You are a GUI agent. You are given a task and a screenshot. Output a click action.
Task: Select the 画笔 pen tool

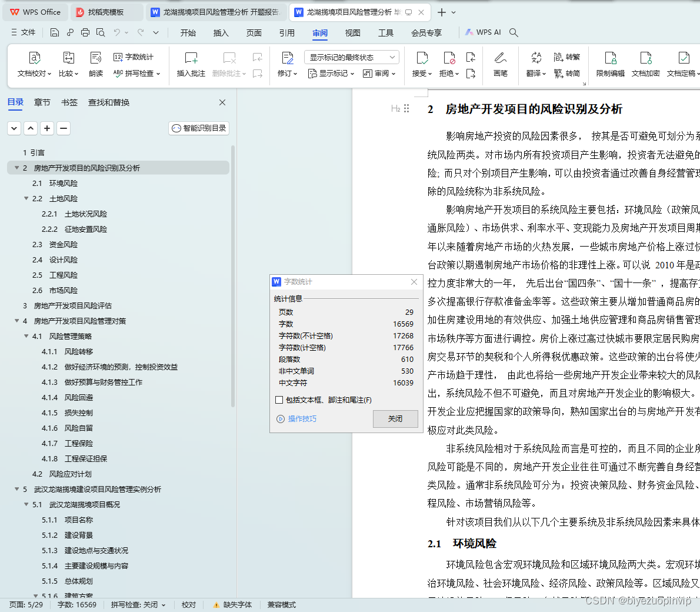pos(501,64)
